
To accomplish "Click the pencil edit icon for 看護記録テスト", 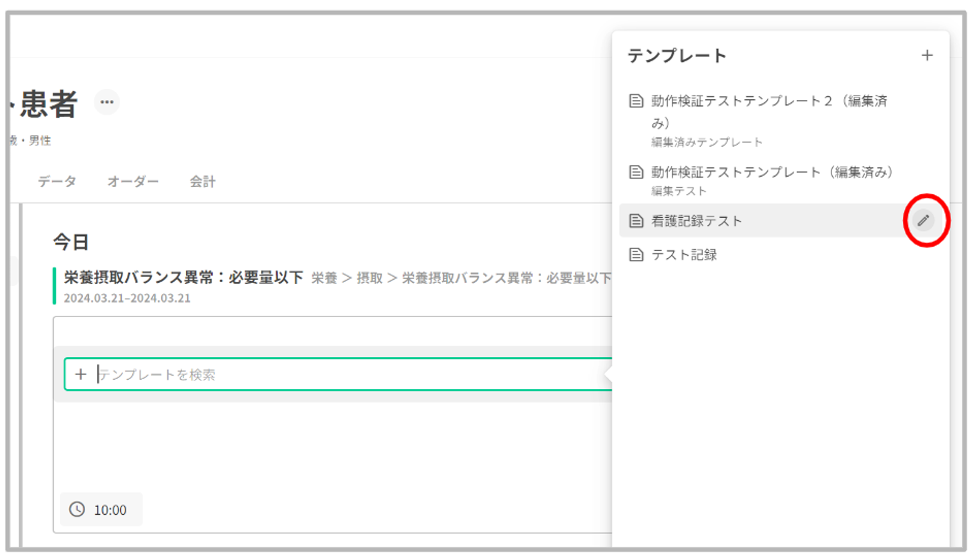I will coord(923,221).
